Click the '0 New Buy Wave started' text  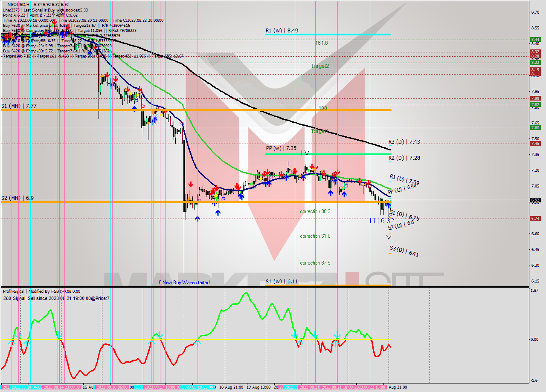(184, 282)
